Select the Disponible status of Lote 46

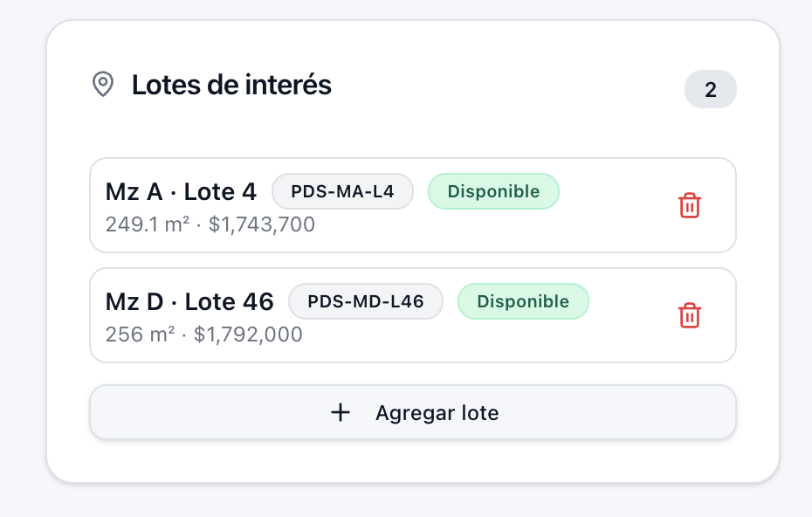click(x=523, y=301)
